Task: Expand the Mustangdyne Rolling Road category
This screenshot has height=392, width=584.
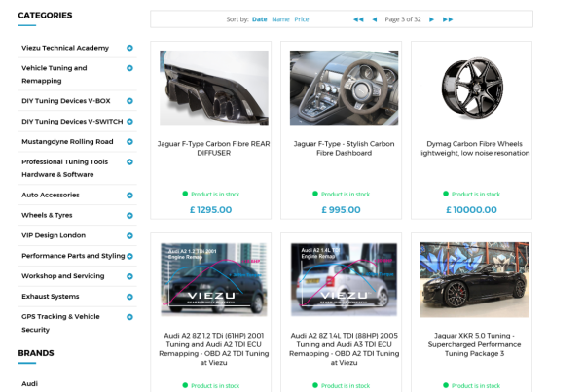Action: (x=129, y=141)
